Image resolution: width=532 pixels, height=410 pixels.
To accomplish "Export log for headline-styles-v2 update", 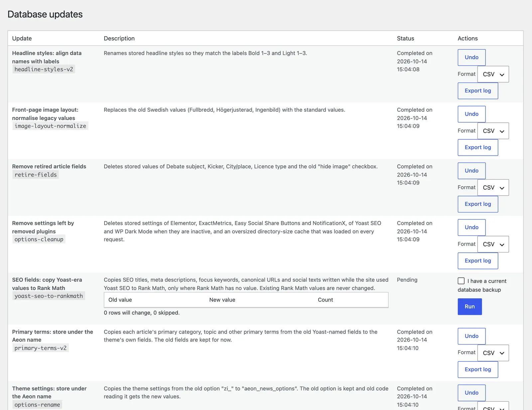I will [478, 91].
